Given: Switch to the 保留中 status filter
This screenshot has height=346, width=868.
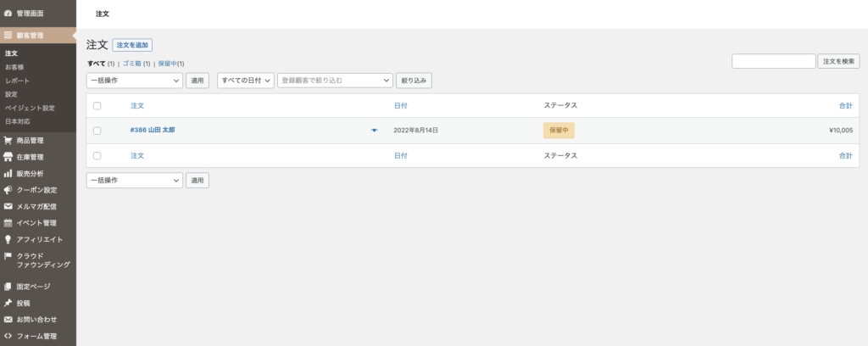Looking at the screenshot, I should point(167,64).
